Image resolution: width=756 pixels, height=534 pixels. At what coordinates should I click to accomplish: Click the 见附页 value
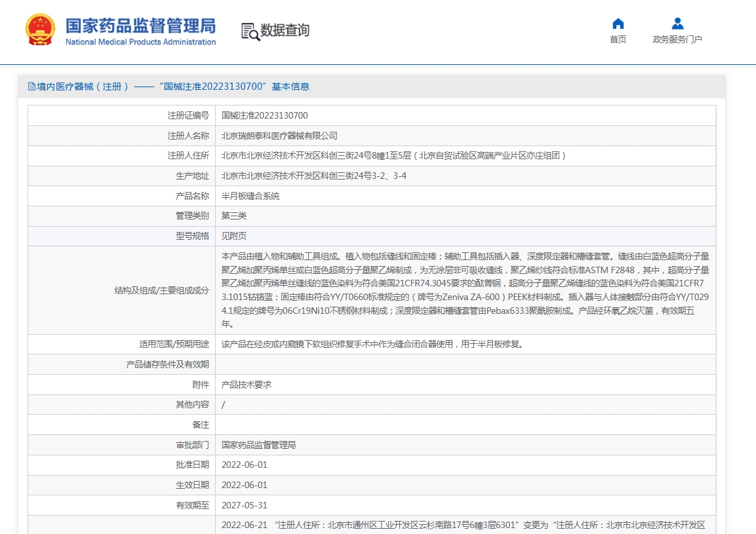234,236
